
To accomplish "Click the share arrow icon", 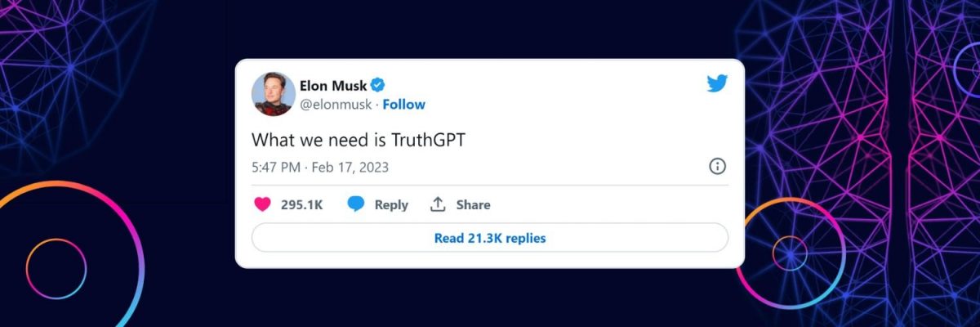I will (439, 204).
